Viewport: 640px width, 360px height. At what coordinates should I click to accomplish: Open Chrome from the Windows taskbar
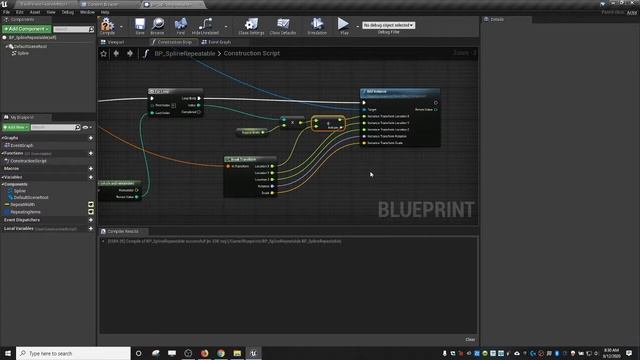[x=221, y=353]
